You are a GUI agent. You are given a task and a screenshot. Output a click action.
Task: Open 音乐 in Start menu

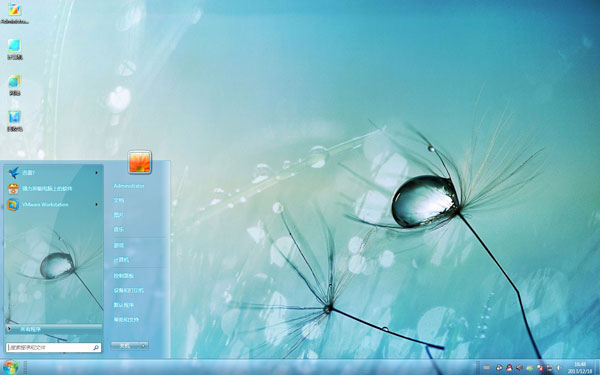click(119, 229)
